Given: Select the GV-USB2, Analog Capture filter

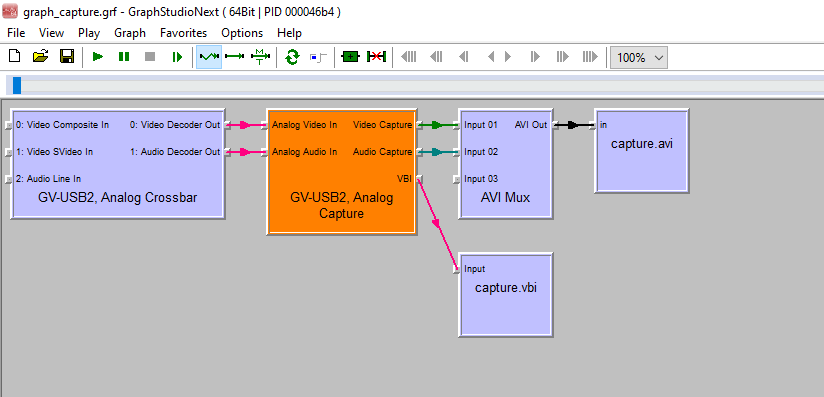Looking at the screenshot, I should (x=342, y=172).
